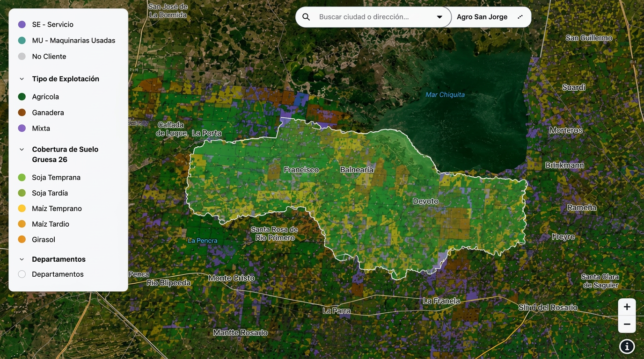Click the La Franela map label
The width and height of the screenshot is (644, 359).
[441, 301]
